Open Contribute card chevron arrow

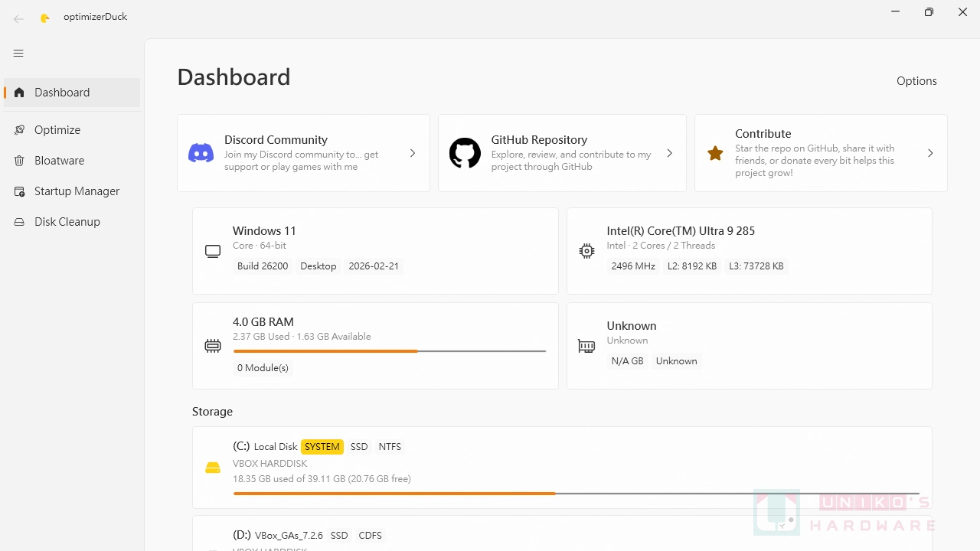click(930, 153)
